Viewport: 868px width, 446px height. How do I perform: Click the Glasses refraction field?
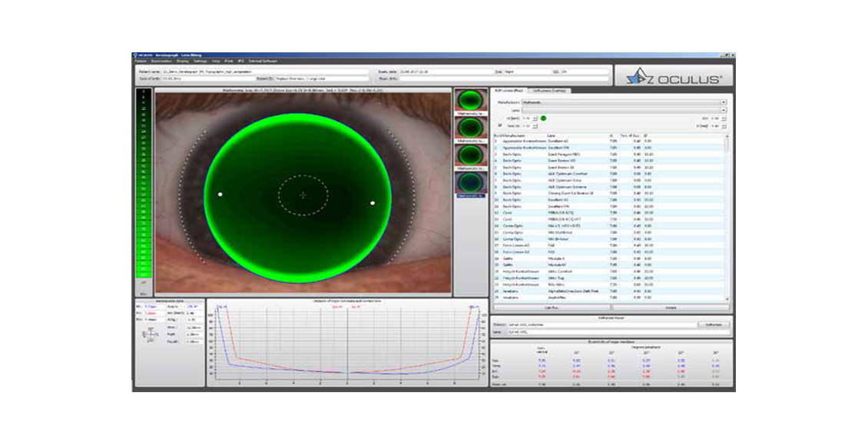tap(601, 325)
